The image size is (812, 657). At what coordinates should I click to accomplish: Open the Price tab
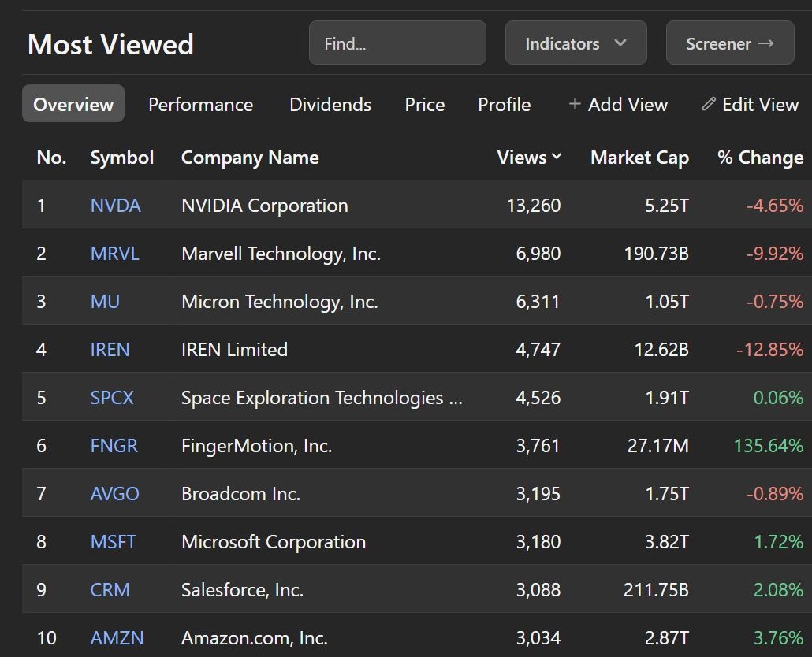coord(425,105)
